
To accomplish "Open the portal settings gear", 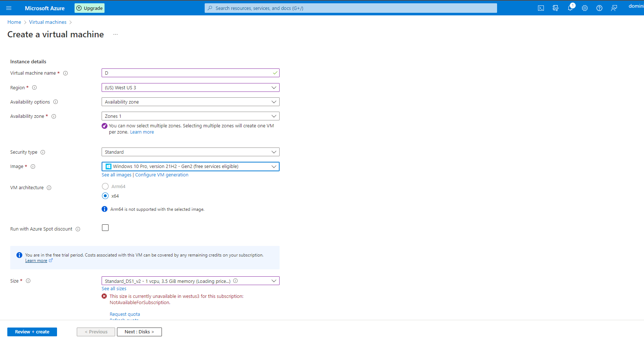I will pyautogui.click(x=585, y=8).
